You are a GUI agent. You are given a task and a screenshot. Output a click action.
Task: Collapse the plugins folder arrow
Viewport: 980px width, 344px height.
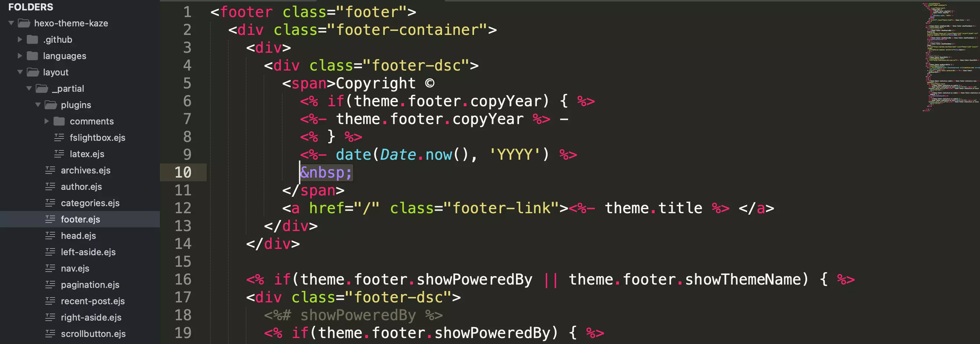tap(38, 105)
